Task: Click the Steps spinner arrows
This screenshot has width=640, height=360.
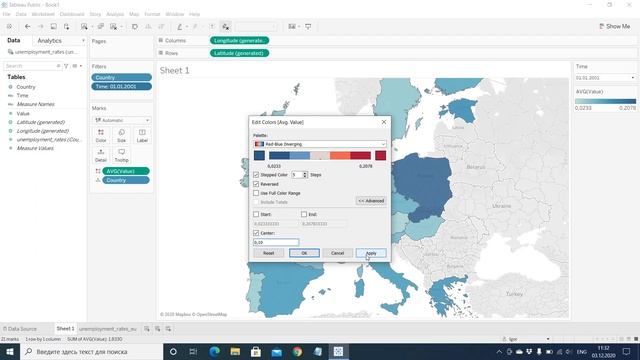Action: click(x=305, y=175)
